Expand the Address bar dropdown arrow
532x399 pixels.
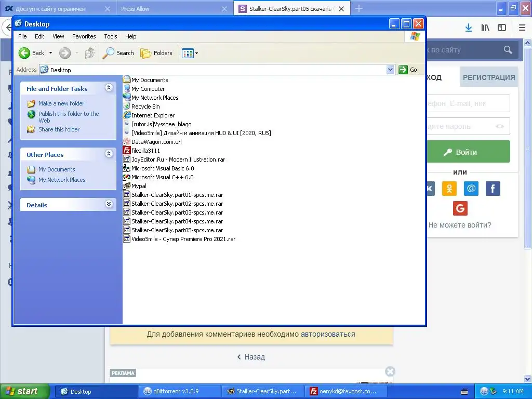pos(390,70)
